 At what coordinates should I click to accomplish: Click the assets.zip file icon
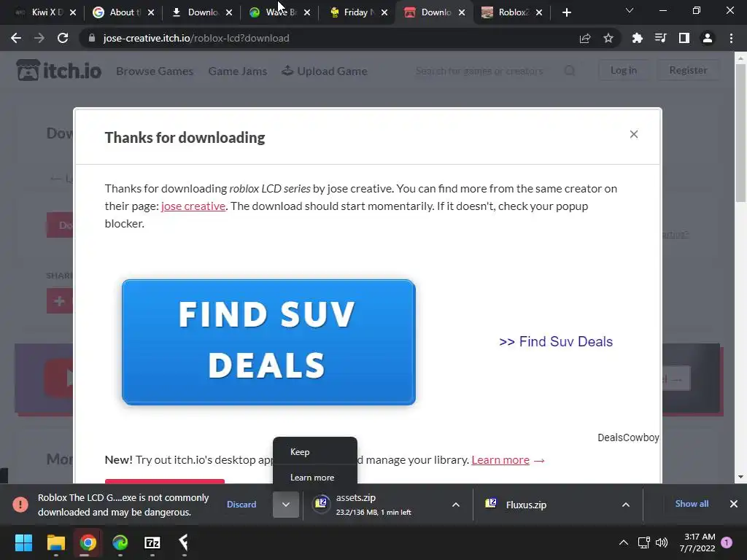321,504
